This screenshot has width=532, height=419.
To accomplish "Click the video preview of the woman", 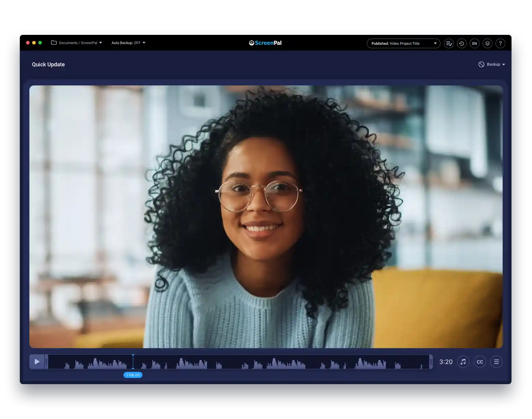I will point(266,217).
